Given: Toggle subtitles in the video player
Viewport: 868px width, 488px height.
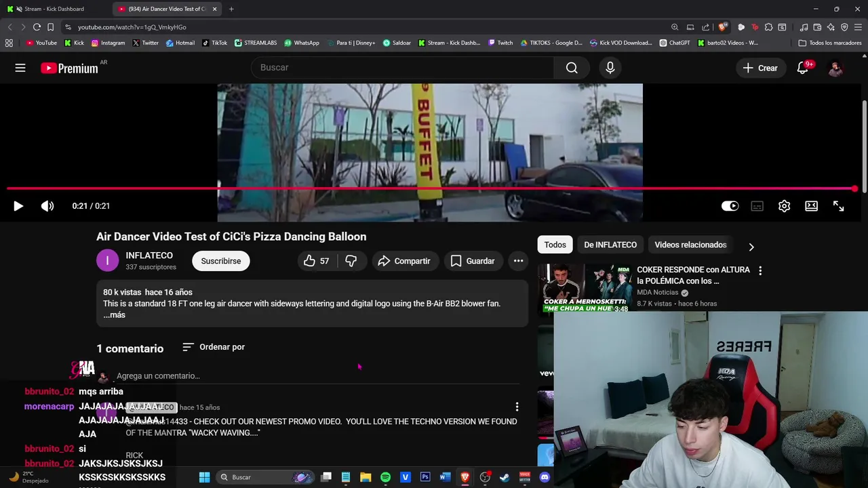Looking at the screenshot, I should [x=757, y=206].
